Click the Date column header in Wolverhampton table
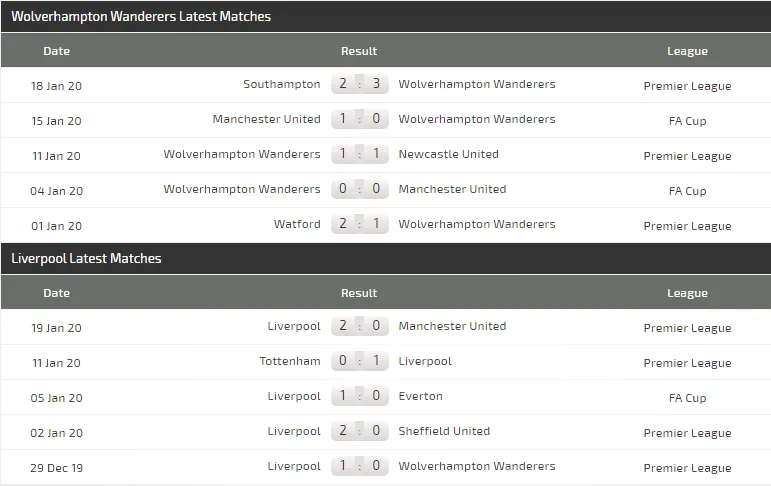The height and width of the screenshot is (486, 771). point(57,51)
